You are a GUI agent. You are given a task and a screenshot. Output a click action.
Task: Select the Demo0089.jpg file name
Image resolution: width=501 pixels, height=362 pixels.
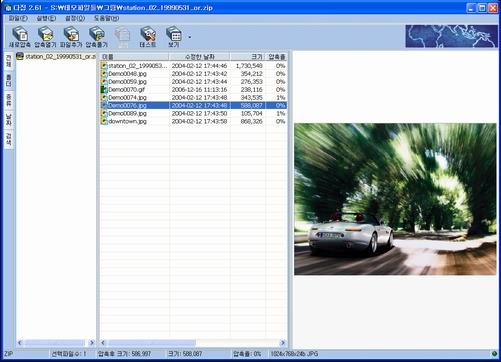pos(127,114)
